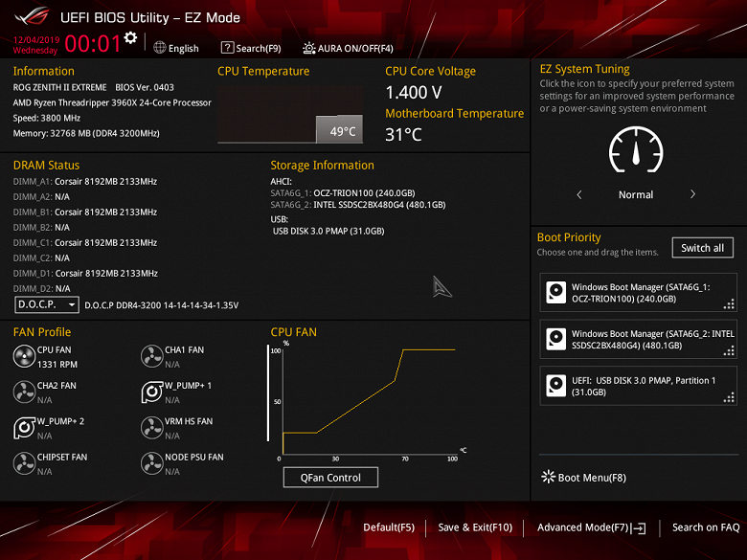Viewport: 747px width, 560px height.
Task: Click the NODE PSU FAN icon
Action: coord(152,463)
